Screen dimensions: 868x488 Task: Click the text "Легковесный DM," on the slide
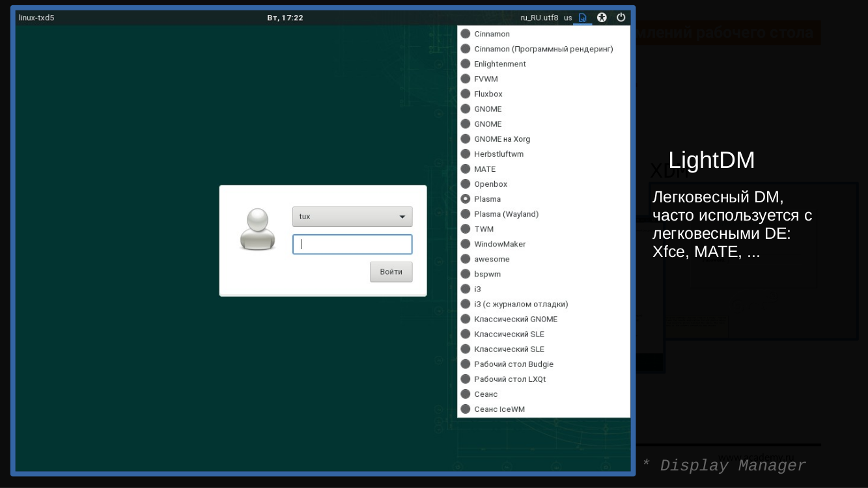[718, 197]
